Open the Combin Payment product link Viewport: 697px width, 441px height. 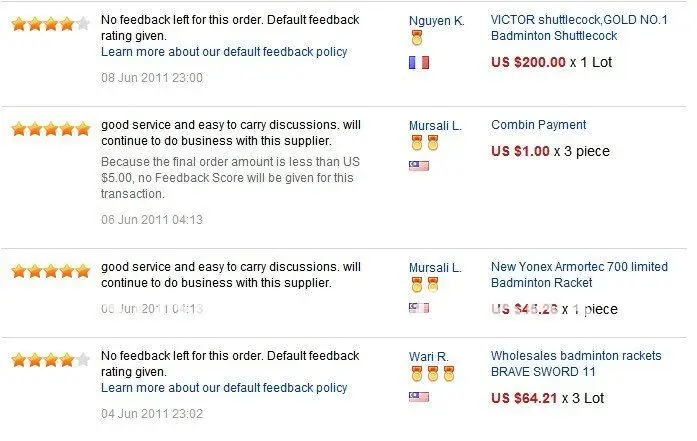(x=538, y=125)
